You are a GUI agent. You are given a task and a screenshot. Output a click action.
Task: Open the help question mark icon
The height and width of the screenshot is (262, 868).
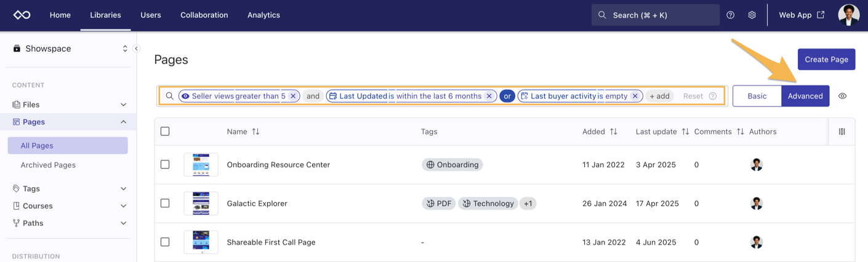pyautogui.click(x=730, y=15)
